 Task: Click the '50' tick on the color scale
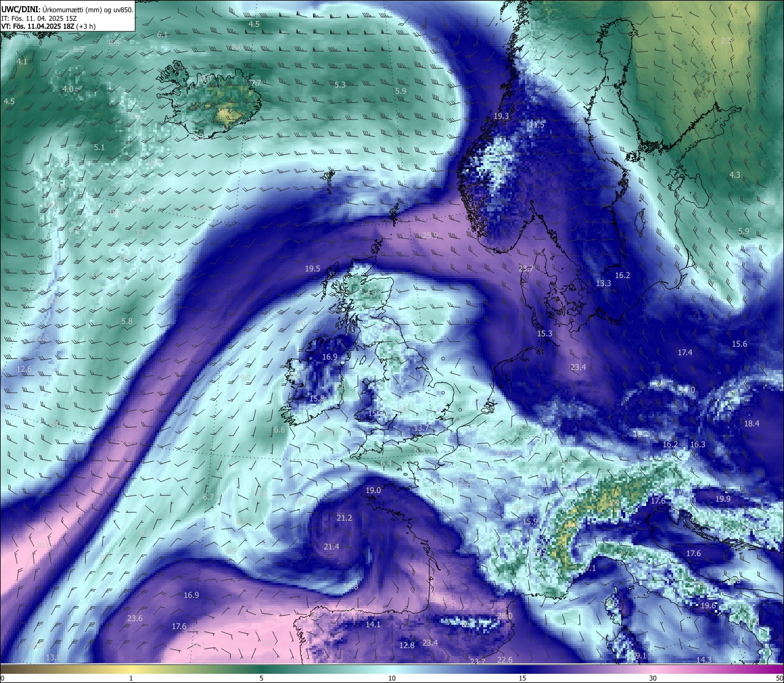coord(778,678)
